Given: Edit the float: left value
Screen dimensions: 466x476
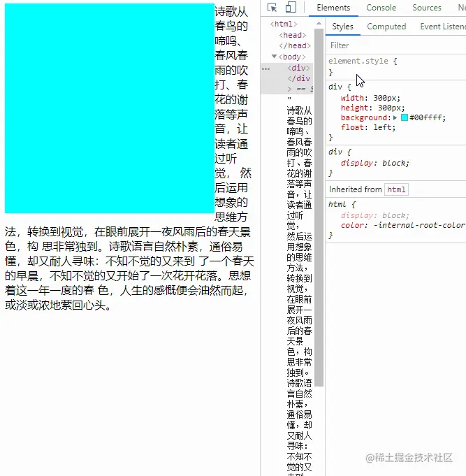Looking at the screenshot, I should 384,127.
